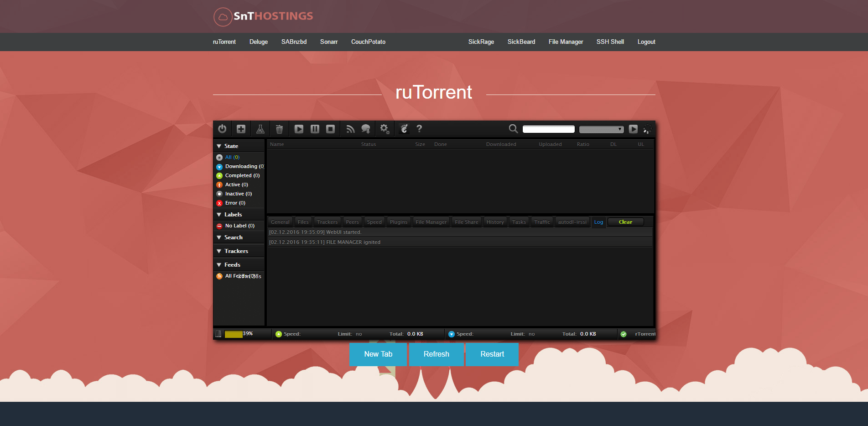This screenshot has height=426, width=868.
Task: Click the start torrent play icon
Action: coord(299,129)
